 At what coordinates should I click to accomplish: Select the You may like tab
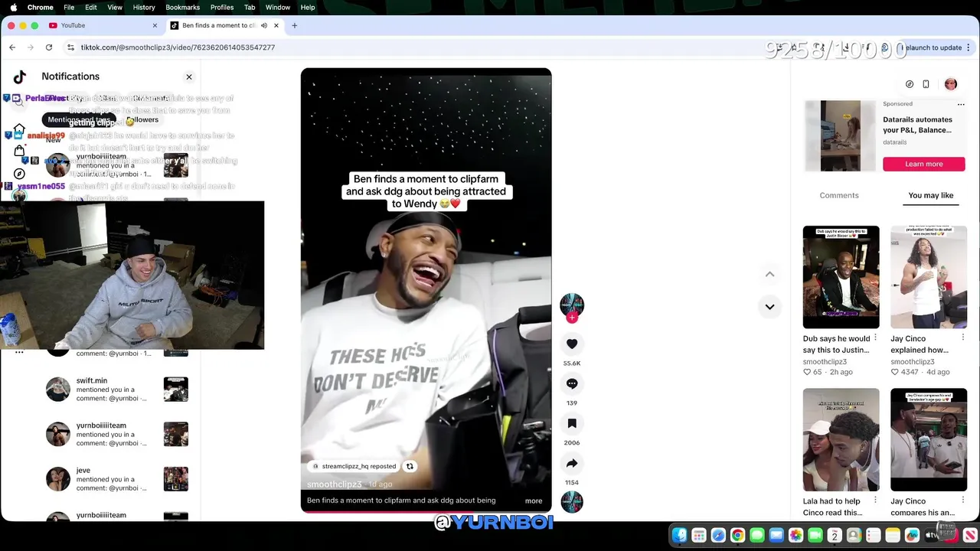pos(931,195)
